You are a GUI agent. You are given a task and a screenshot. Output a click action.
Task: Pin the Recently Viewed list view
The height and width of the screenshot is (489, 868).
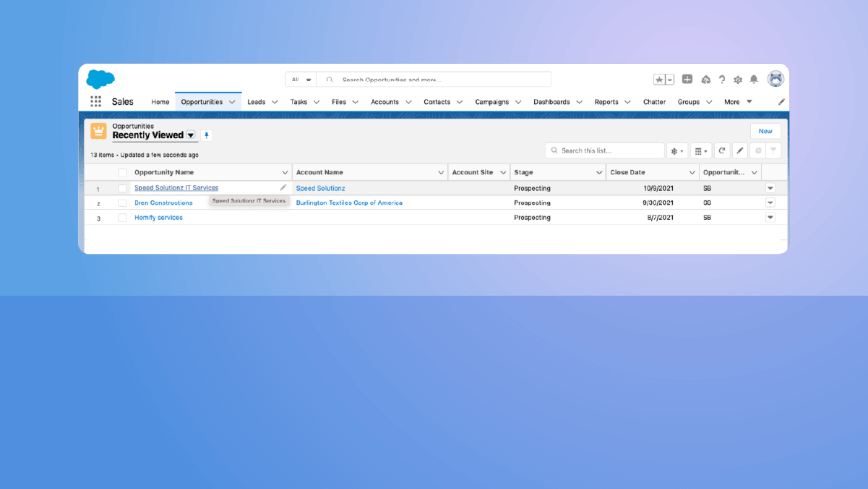[207, 135]
